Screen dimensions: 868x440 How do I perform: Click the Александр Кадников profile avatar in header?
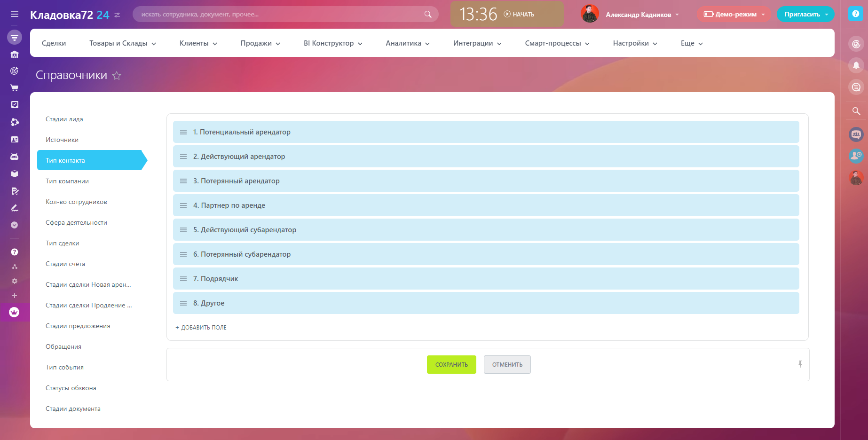(590, 14)
